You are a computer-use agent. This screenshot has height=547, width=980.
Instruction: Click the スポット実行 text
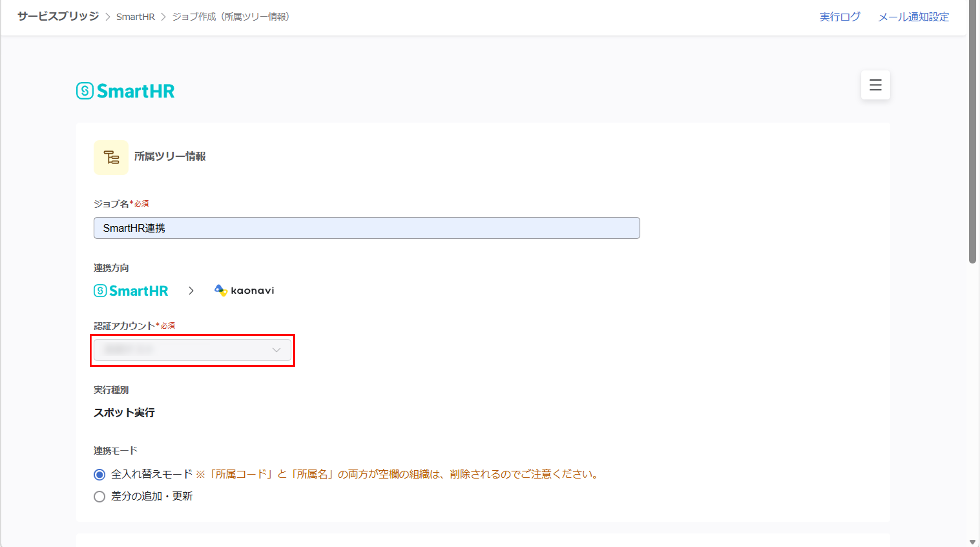[x=124, y=413]
